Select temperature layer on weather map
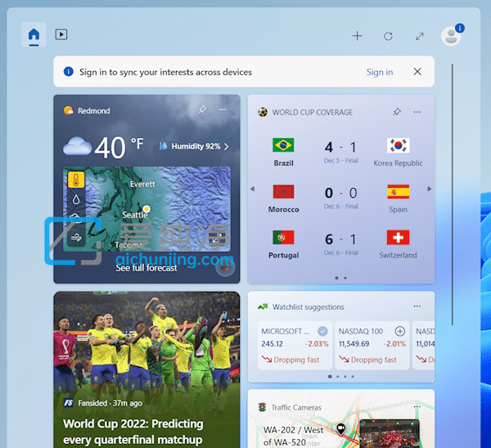 click(76, 180)
